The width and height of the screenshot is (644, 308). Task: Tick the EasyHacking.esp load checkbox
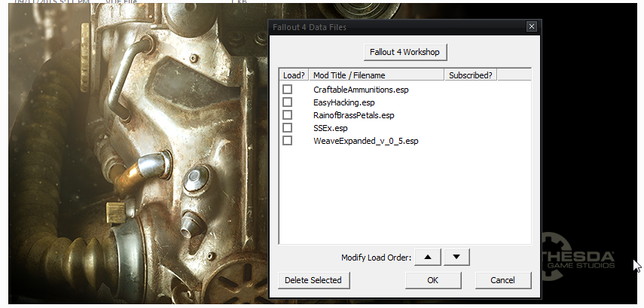(x=288, y=102)
